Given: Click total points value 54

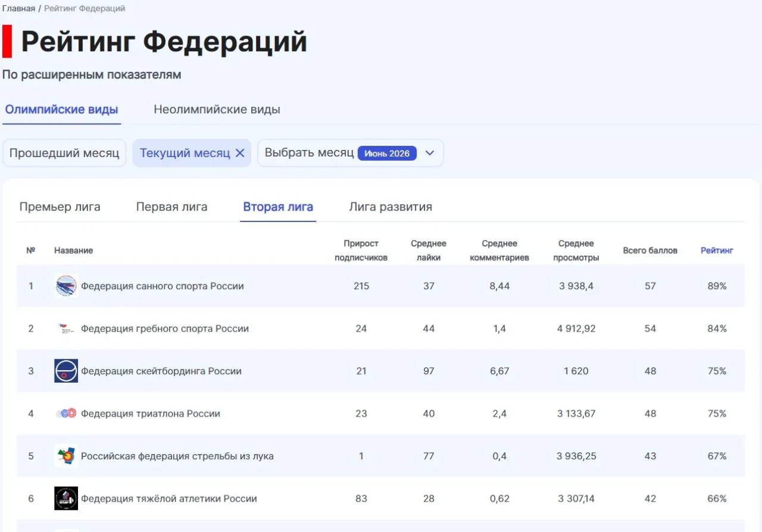Looking at the screenshot, I should (x=650, y=328).
